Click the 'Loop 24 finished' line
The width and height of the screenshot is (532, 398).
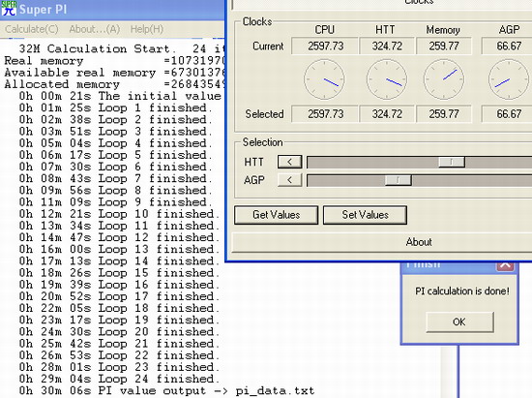click(x=119, y=379)
